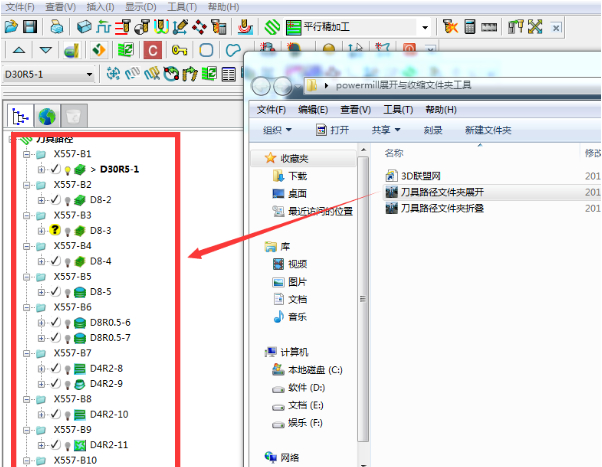The width and height of the screenshot is (602, 467).
Task: Expand the D8-2 toolpath node
Action: click(x=41, y=200)
